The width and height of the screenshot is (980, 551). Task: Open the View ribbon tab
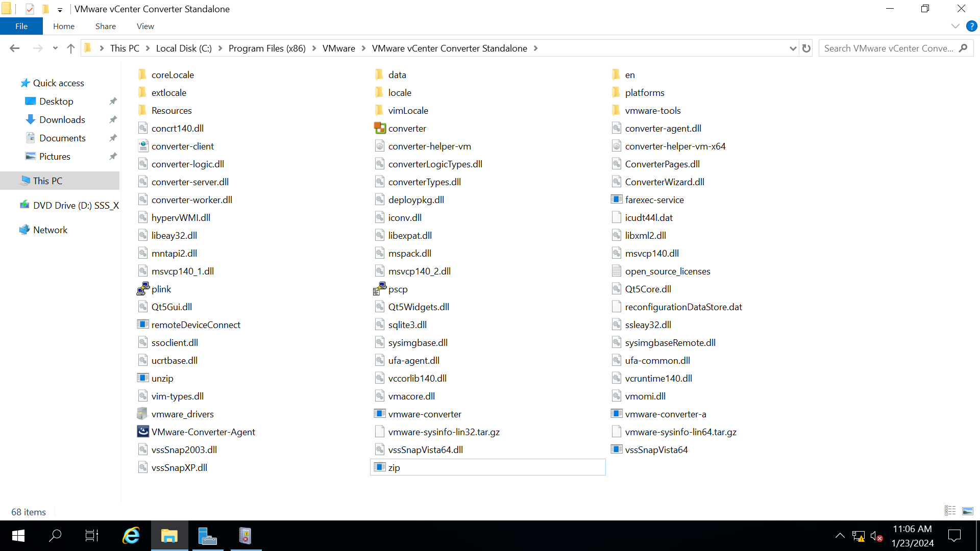point(145,26)
